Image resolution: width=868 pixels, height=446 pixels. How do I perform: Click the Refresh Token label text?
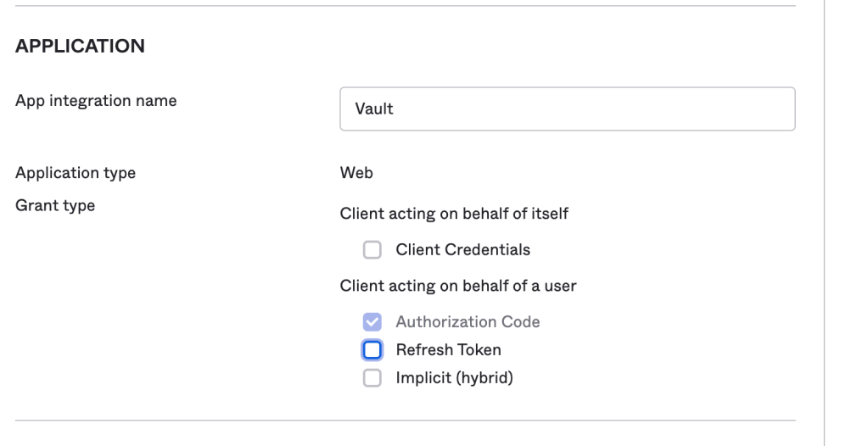(x=448, y=349)
